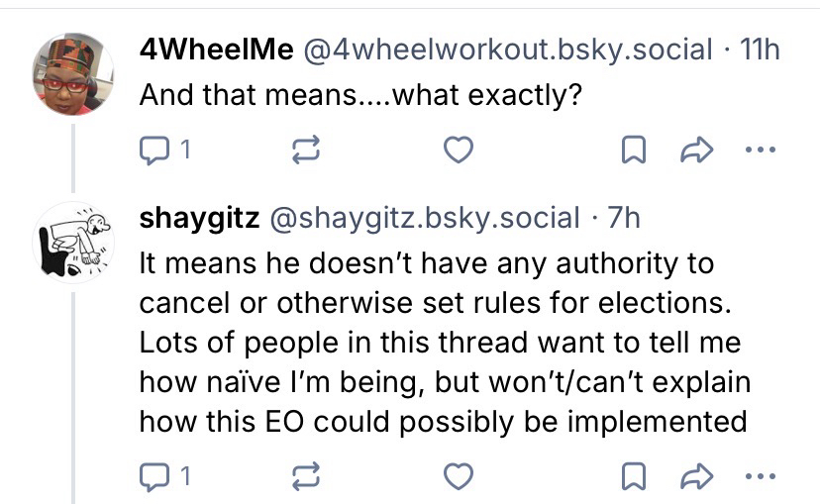Bookmark 4WheelMe's post
Viewport: 820px width, 504px height.
point(628,151)
